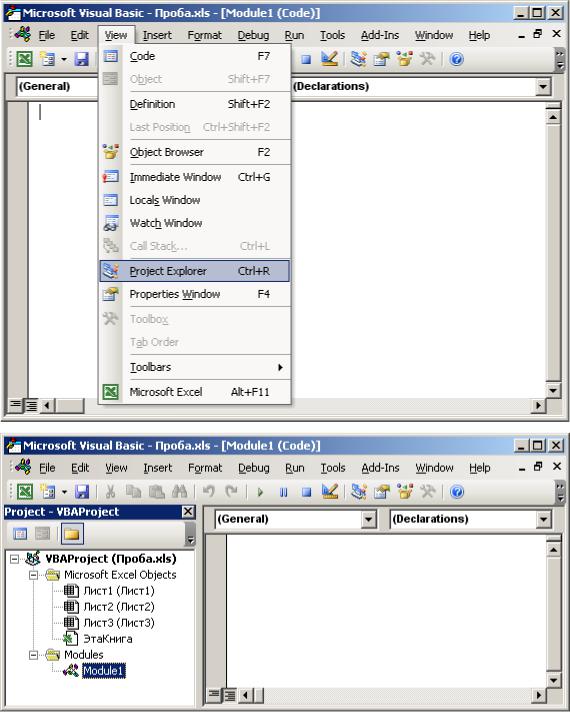Open Insert UserForm dropdown arrow in Project-panel window

point(64,492)
